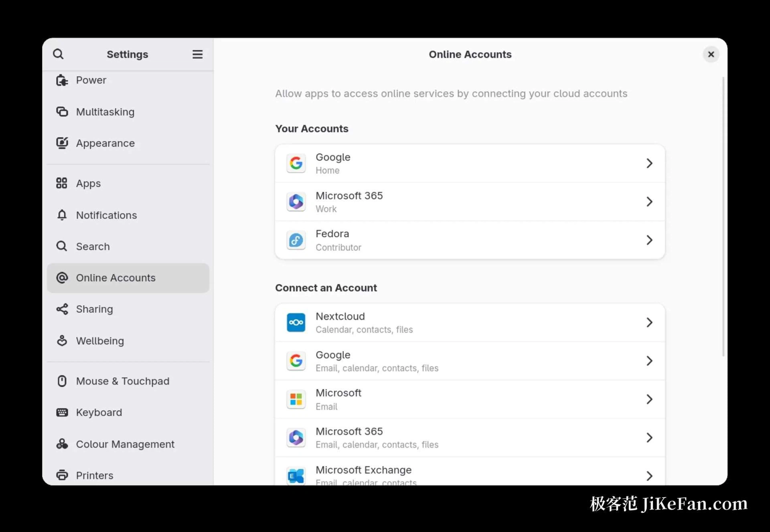Click the Microsoft Exchange logo icon
The height and width of the screenshot is (532, 770).
coord(296,476)
